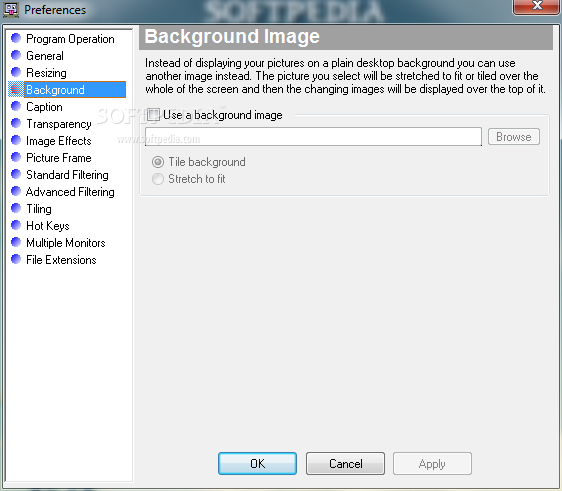Click the Cancel button
562x491 pixels.
346,463
